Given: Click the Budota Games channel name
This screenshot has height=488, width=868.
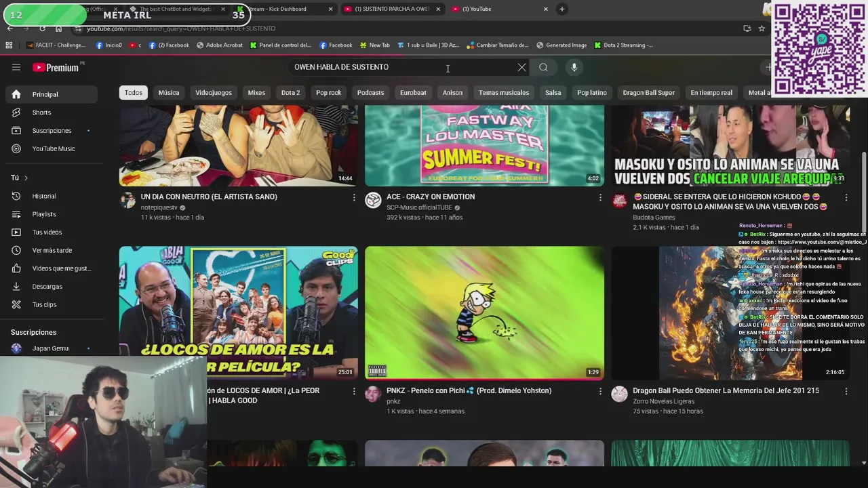Looking at the screenshot, I should click(x=654, y=218).
